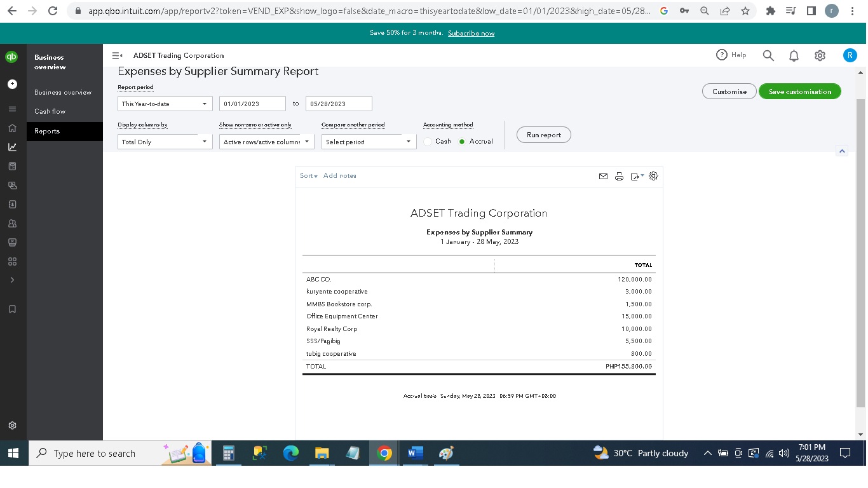Click the search magnifier icon in header
The width and height of the screenshot is (868, 488).
768,55
